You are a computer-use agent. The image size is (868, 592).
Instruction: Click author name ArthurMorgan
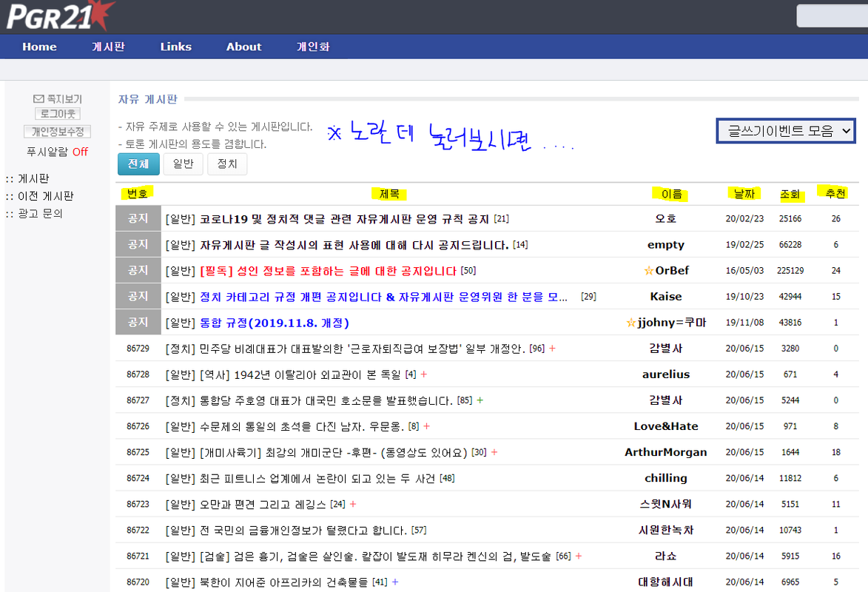coord(666,452)
